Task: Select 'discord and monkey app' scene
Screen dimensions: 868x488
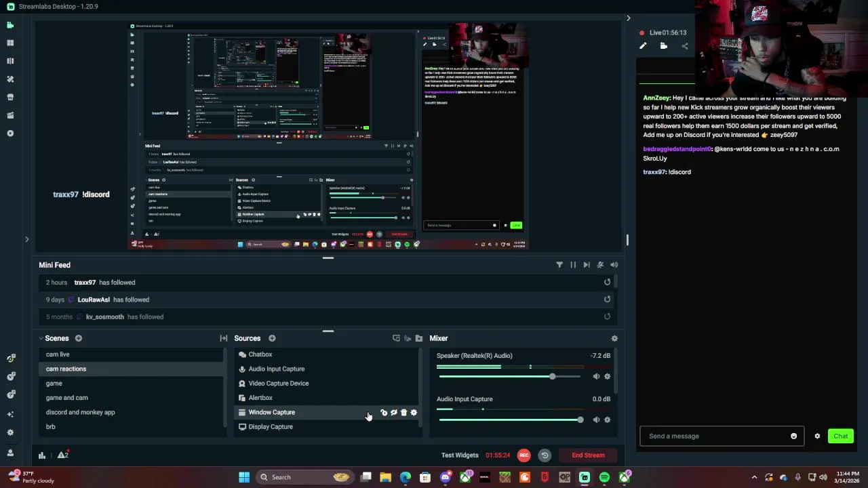Action: [x=132, y=412]
